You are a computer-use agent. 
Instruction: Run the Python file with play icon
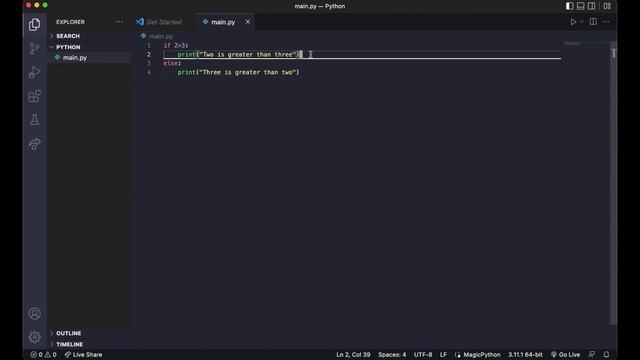pos(573,22)
